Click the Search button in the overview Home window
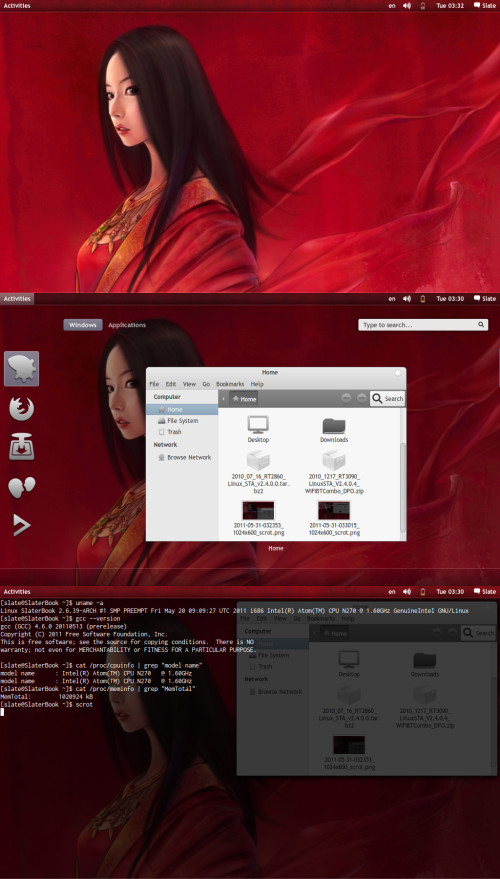The width and height of the screenshot is (500, 879). [x=387, y=399]
